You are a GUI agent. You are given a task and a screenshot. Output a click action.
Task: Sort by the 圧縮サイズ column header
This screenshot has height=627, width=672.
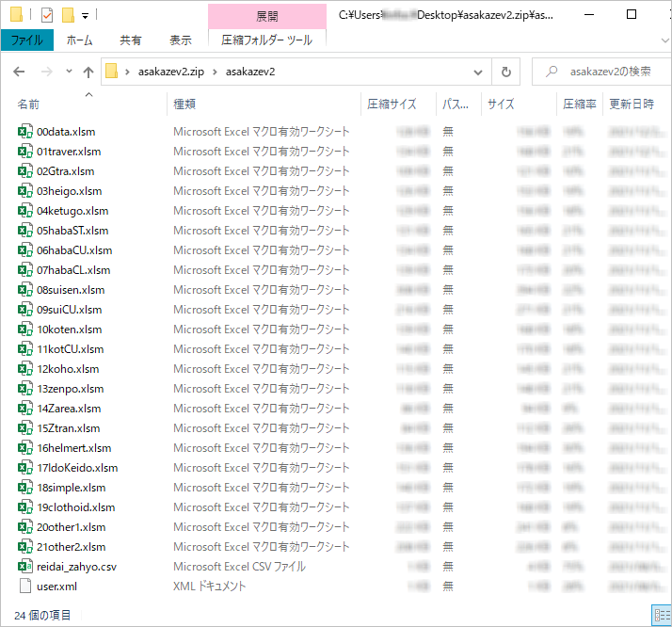(392, 104)
